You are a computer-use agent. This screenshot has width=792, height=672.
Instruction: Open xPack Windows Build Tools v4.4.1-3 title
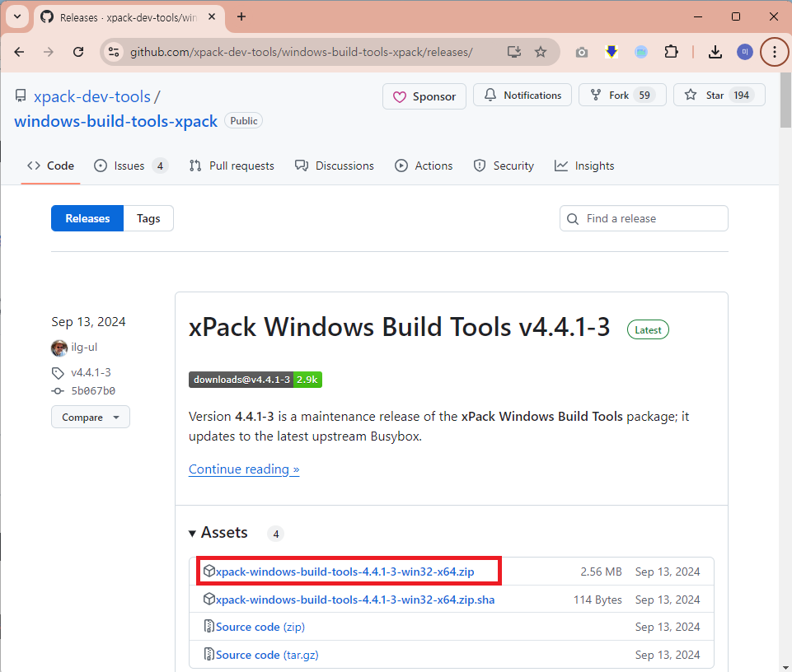(x=399, y=327)
